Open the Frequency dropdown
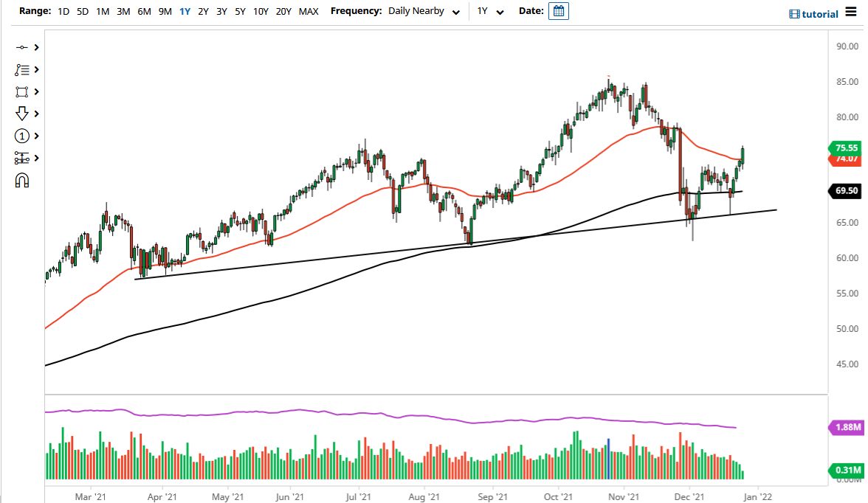The image size is (868, 503). click(x=455, y=11)
